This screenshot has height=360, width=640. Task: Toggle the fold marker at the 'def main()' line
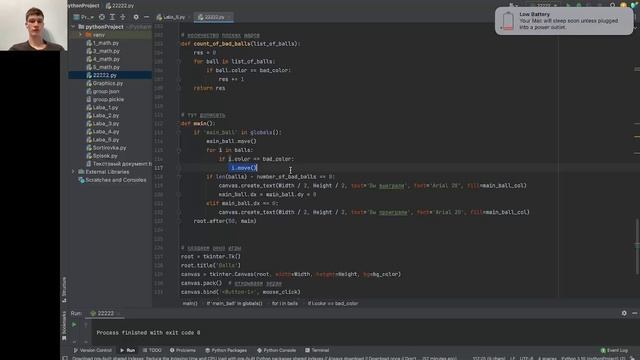179,124
